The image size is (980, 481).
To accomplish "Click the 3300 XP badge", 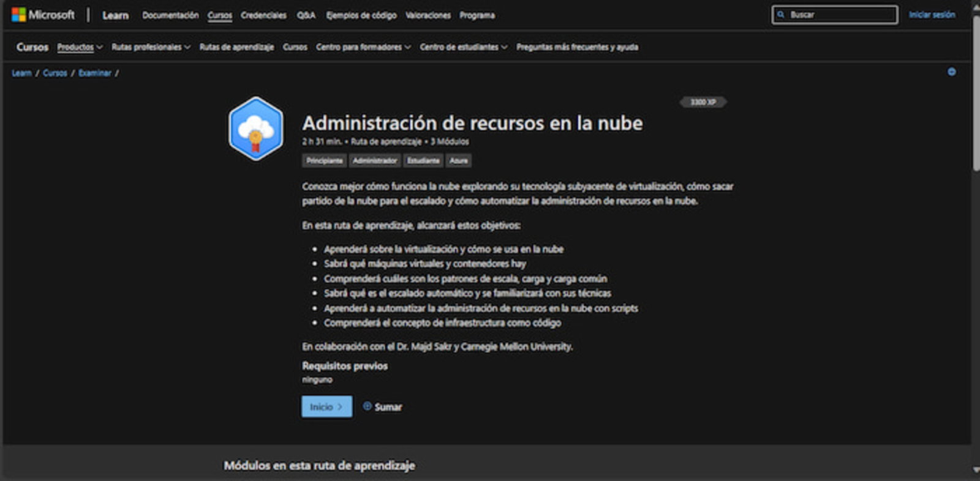I will tap(703, 102).
